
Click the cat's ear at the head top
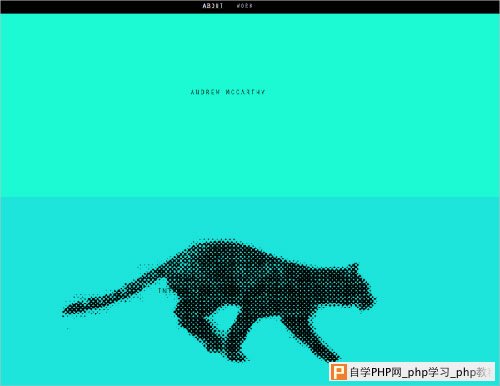pos(354,267)
